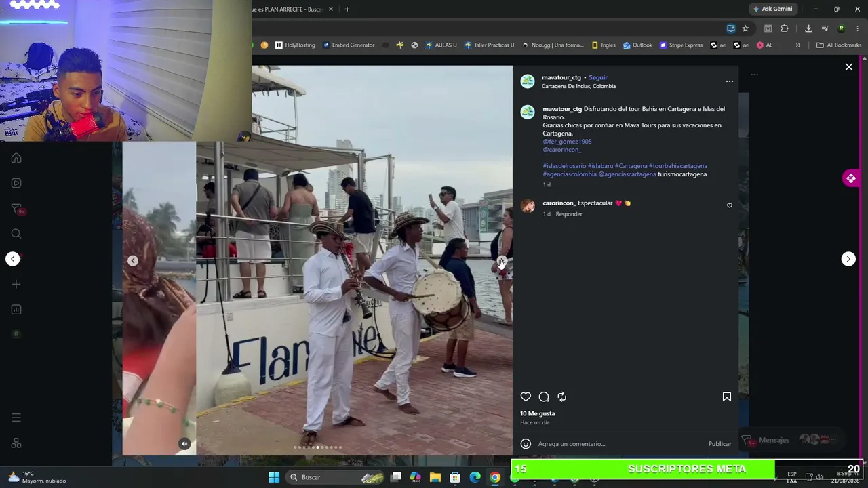The image size is (868, 488).
Task: Open mavatour_ctg avatar in post header
Action: pos(528,81)
